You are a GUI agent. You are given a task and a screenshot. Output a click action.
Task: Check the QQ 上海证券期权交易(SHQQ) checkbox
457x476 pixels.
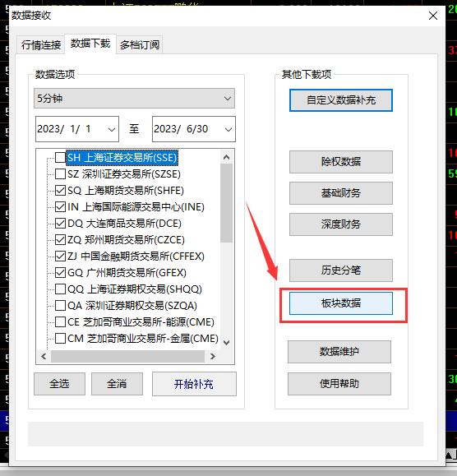60,289
